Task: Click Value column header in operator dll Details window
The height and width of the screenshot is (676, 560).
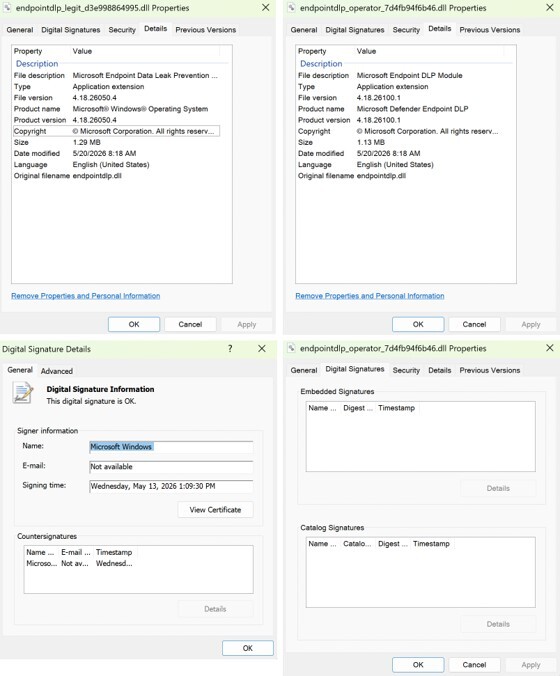Action: click(429, 51)
